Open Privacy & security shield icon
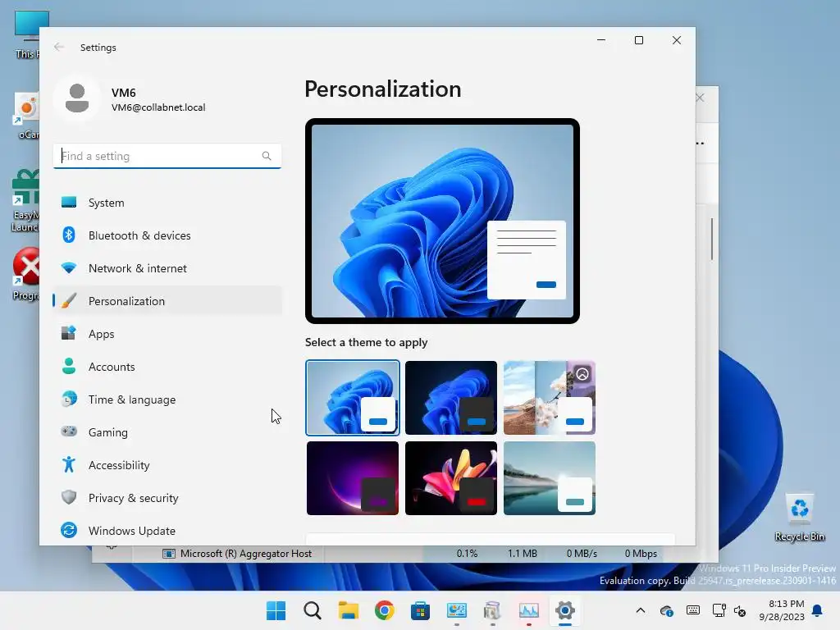The width and height of the screenshot is (840, 630). point(69,498)
